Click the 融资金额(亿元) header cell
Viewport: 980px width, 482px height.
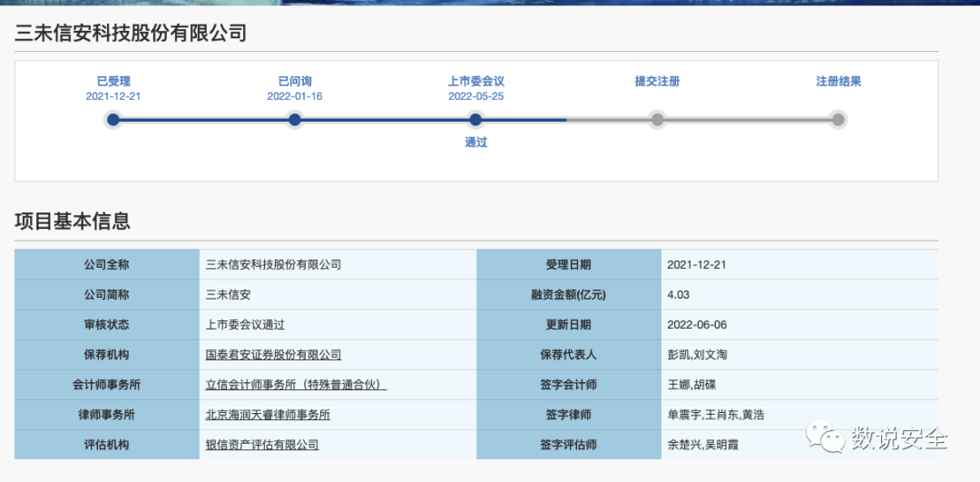point(569,294)
